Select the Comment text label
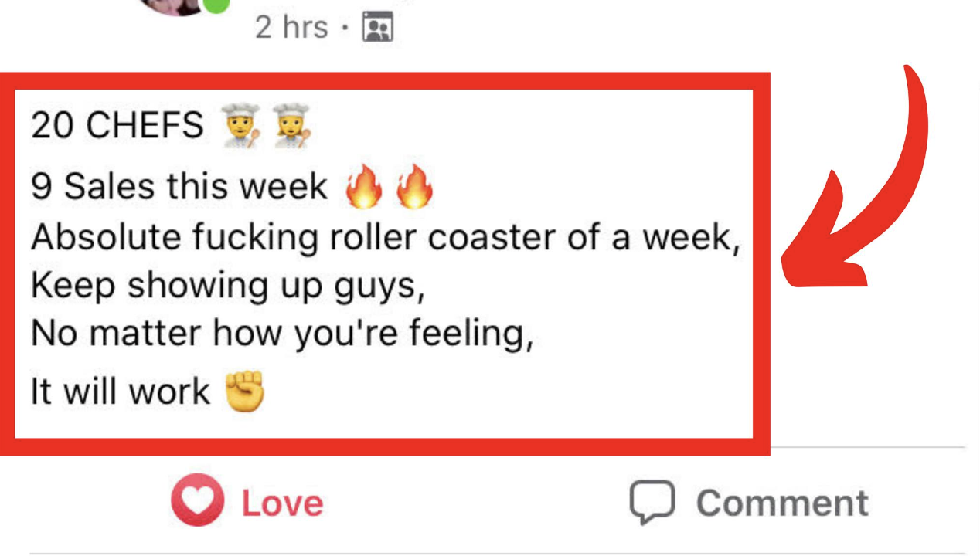The height and width of the screenshot is (556, 980). 782,503
